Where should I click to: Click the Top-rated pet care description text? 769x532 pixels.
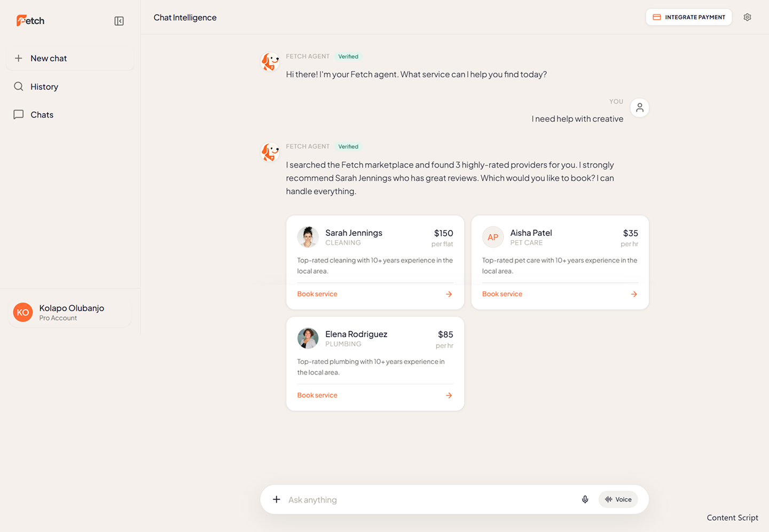click(x=560, y=266)
